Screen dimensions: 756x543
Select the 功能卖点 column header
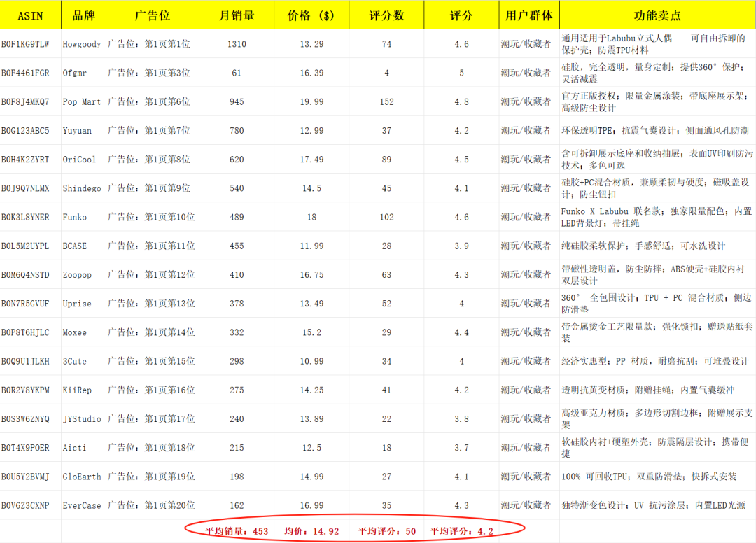[x=657, y=15]
